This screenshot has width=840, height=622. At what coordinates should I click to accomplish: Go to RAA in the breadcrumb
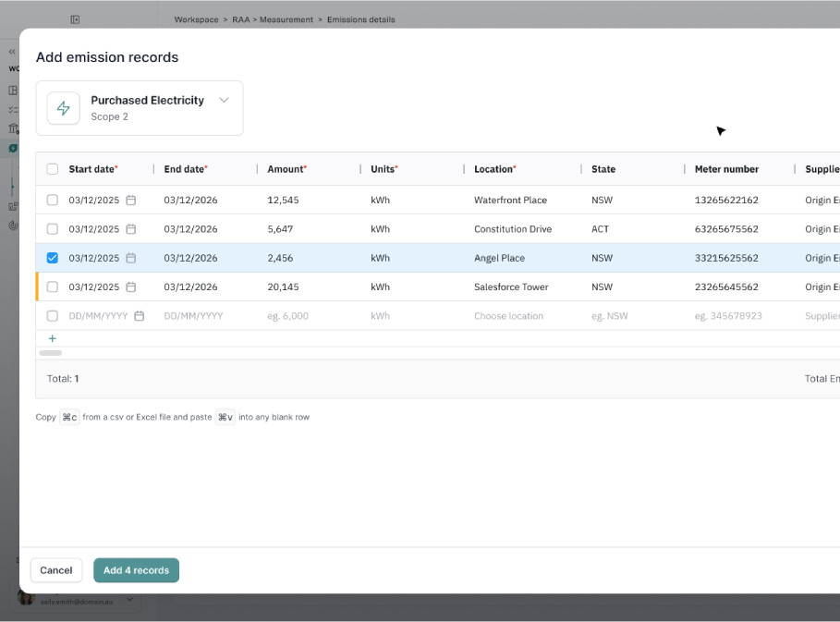click(x=241, y=19)
